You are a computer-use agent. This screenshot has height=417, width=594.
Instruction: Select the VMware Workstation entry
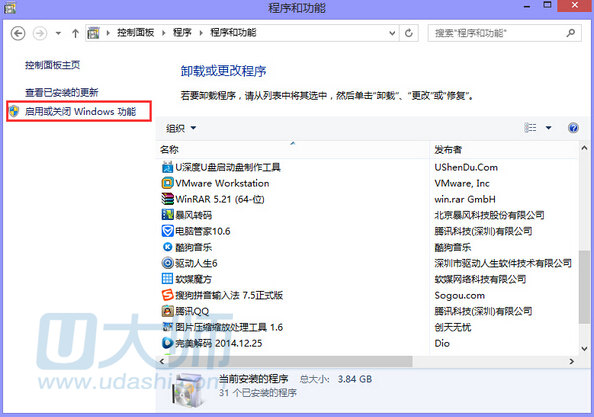[222, 183]
